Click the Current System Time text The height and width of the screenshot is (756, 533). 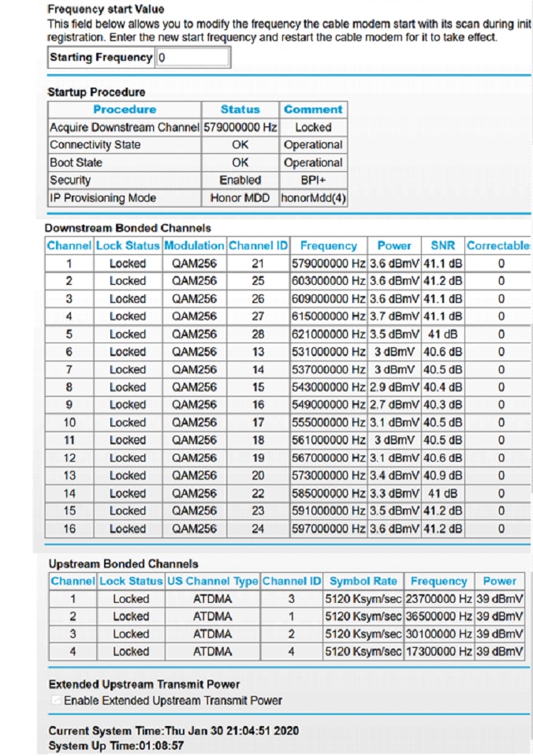pyautogui.click(x=173, y=731)
